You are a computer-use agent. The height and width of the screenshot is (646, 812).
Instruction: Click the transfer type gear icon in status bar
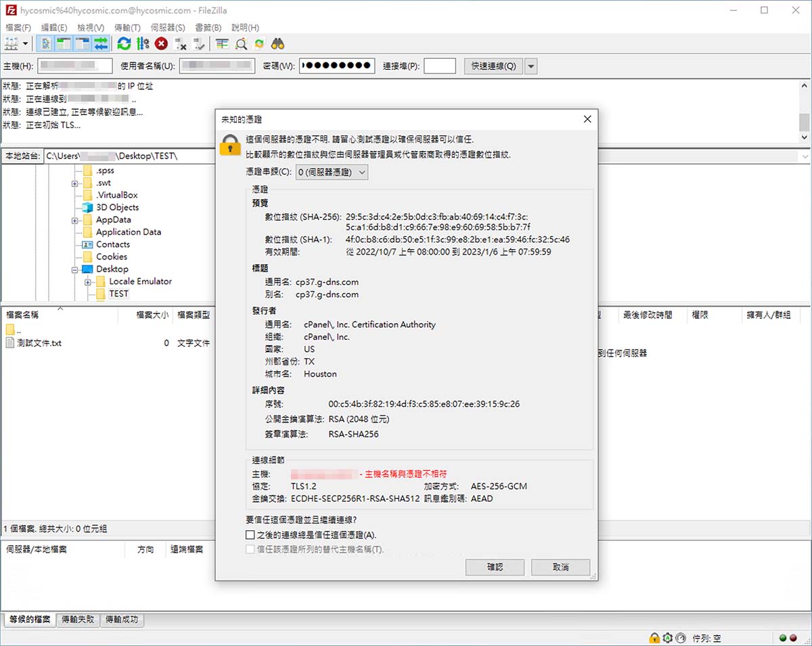(668, 638)
